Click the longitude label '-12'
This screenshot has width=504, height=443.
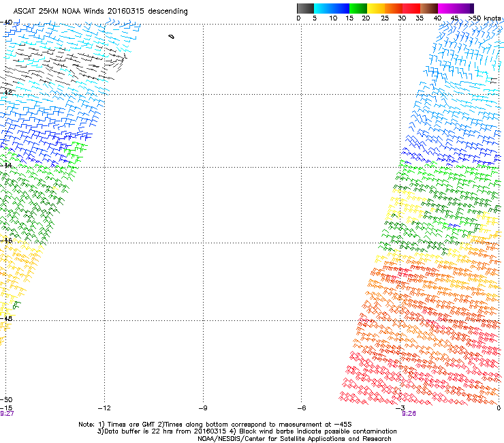pyautogui.click(x=104, y=408)
